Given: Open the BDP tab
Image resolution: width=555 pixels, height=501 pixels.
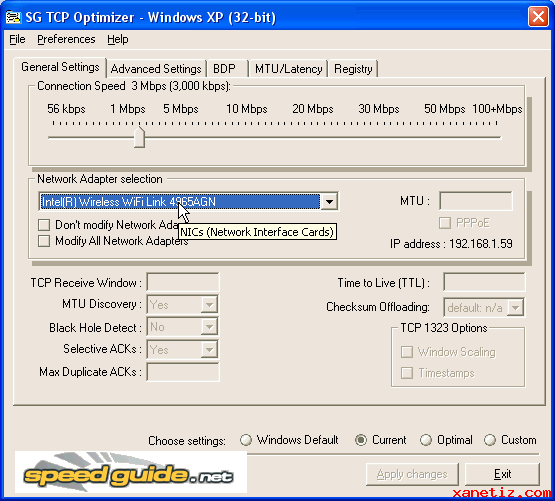Looking at the screenshot, I should point(227,69).
